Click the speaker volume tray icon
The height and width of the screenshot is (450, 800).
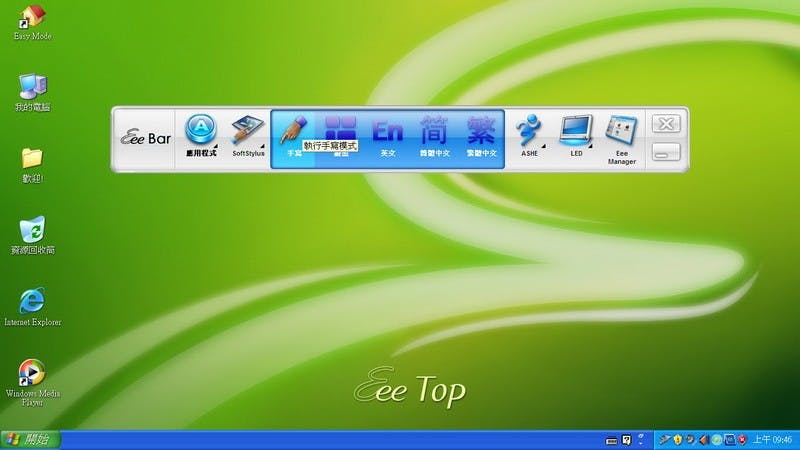point(704,440)
